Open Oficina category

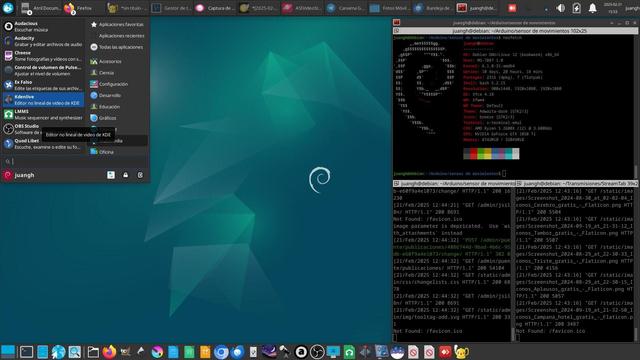117,152
